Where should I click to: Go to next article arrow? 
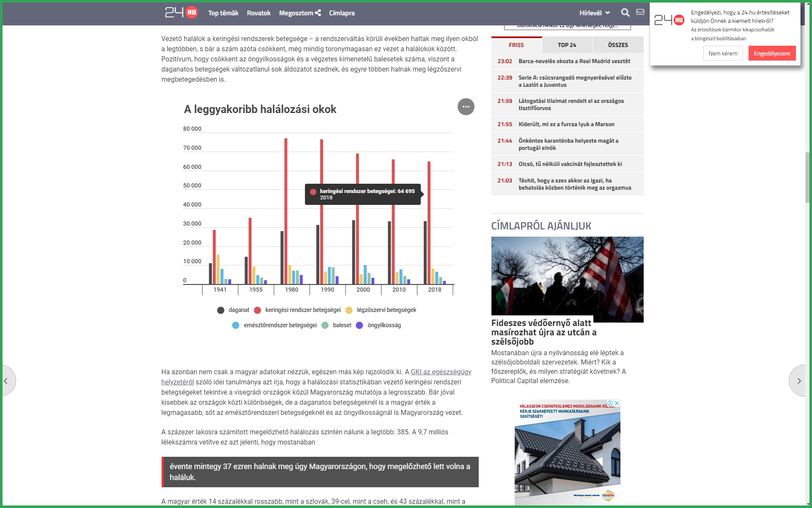(x=798, y=381)
